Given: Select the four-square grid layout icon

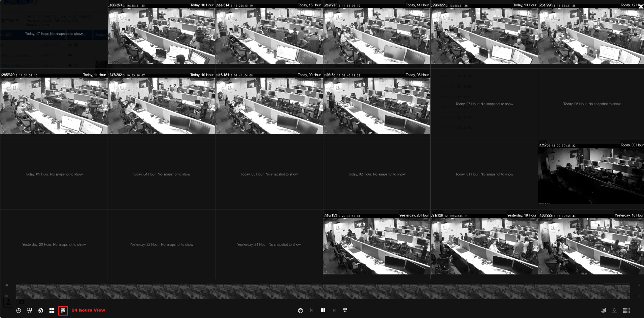Looking at the screenshot, I should tap(52, 310).
